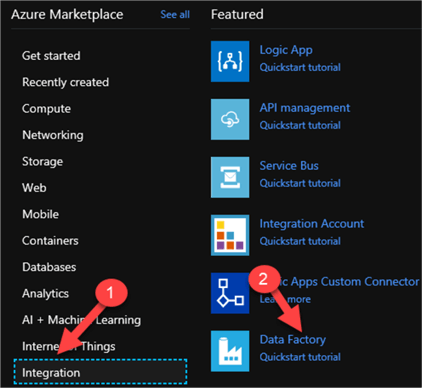Open the Data Factory link

[293, 340]
